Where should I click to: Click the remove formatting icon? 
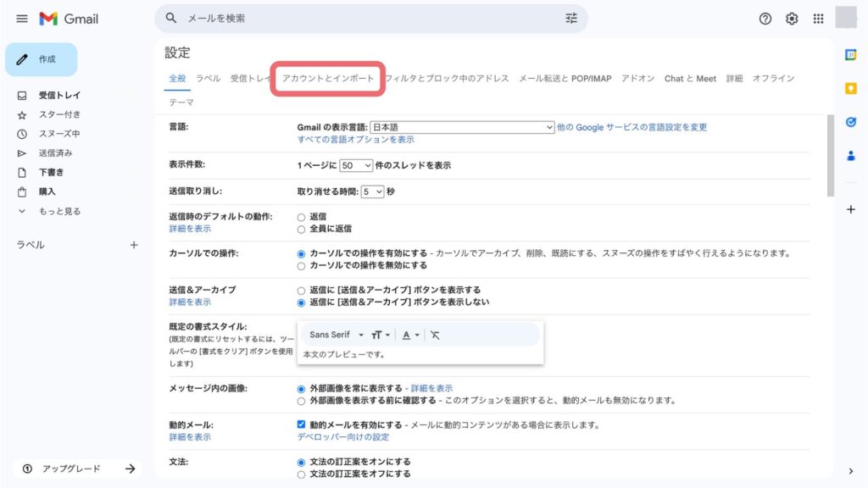pyautogui.click(x=435, y=335)
